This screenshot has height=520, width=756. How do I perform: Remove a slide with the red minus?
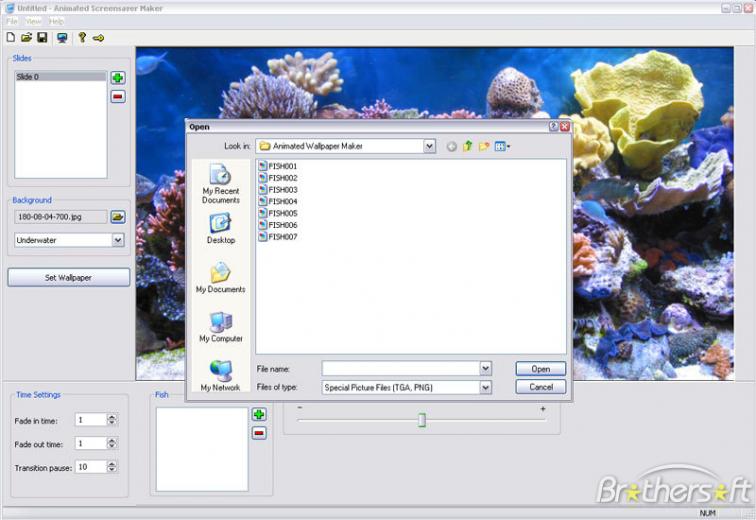(x=118, y=96)
